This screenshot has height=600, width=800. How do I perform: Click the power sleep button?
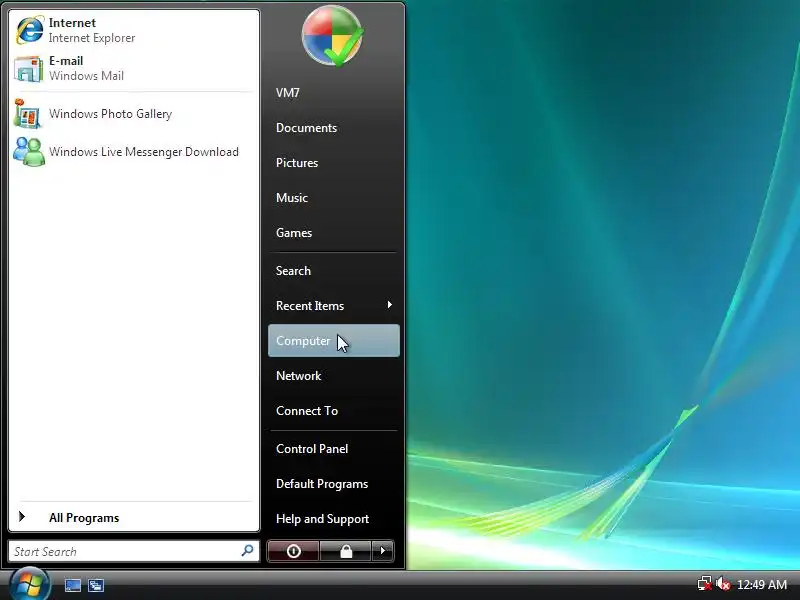[293, 551]
